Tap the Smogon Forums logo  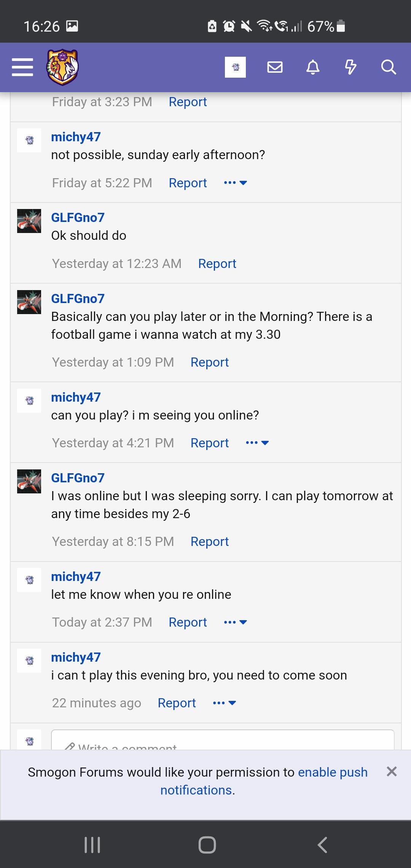pyautogui.click(x=62, y=67)
